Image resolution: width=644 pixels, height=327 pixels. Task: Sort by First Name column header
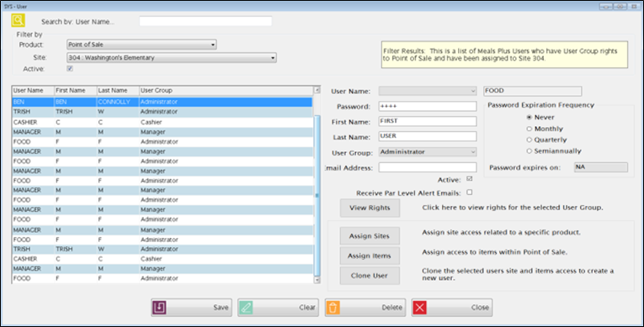click(76, 91)
